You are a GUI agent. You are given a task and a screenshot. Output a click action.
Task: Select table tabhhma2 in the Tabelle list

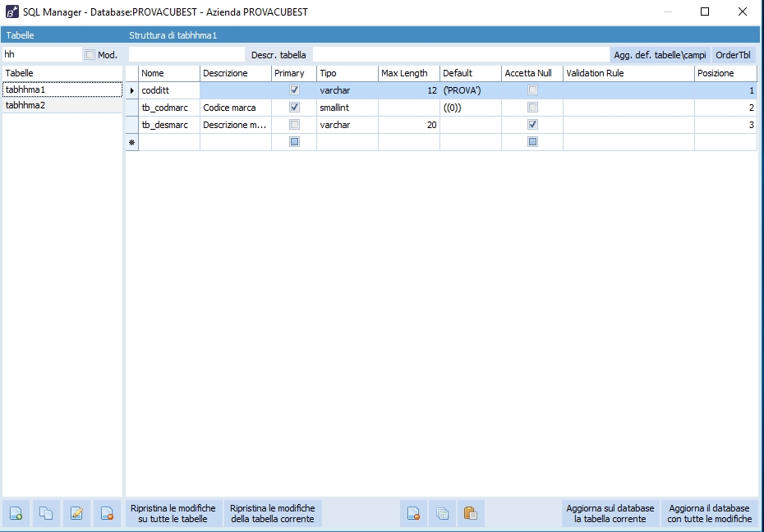(25, 105)
